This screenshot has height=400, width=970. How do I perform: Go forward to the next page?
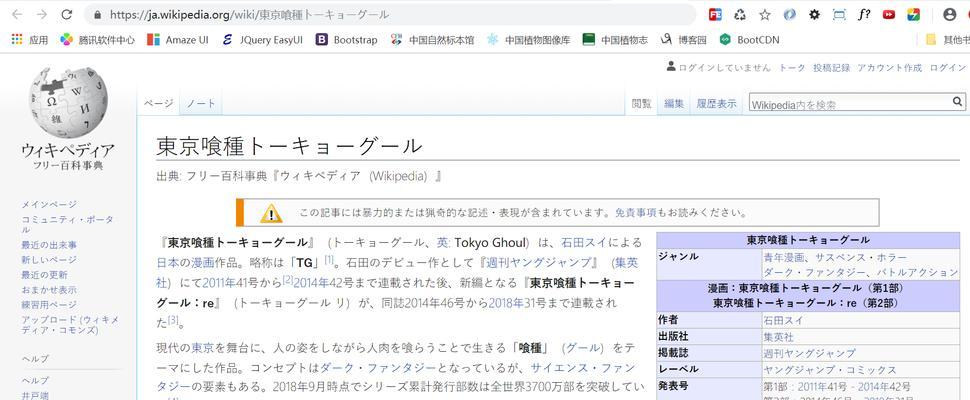pyautogui.click(x=41, y=14)
